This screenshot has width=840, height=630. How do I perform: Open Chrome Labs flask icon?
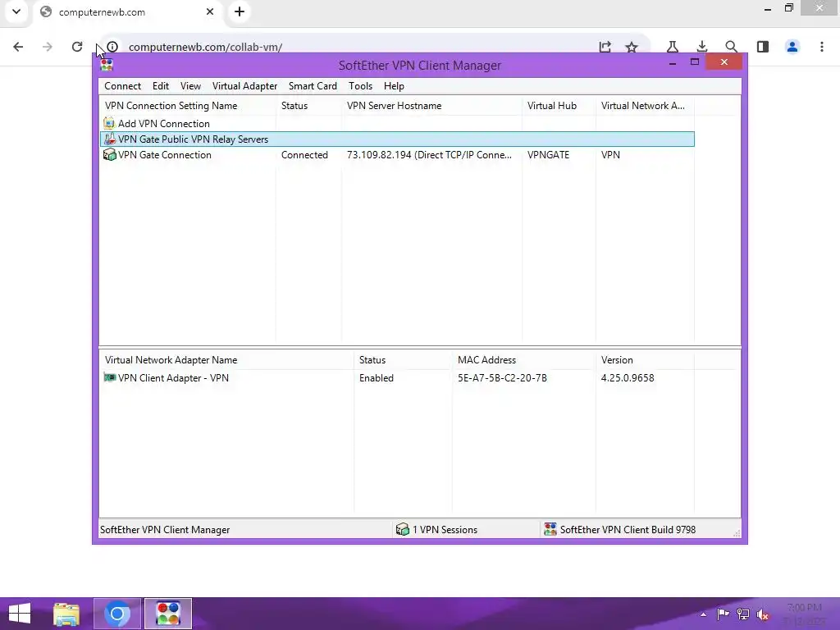[673, 47]
